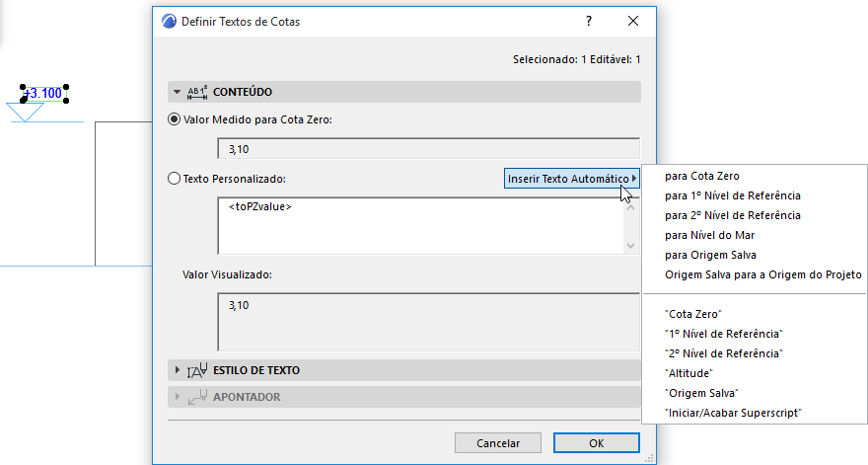Expand the ESTILO DE TEXTO section
This screenshot has width=868, height=465.
177,370
